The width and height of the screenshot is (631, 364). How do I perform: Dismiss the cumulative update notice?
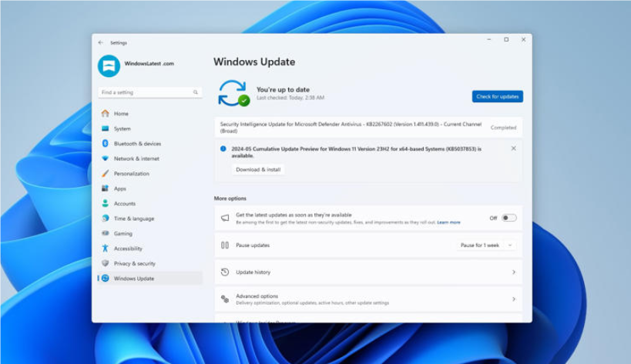(x=513, y=149)
